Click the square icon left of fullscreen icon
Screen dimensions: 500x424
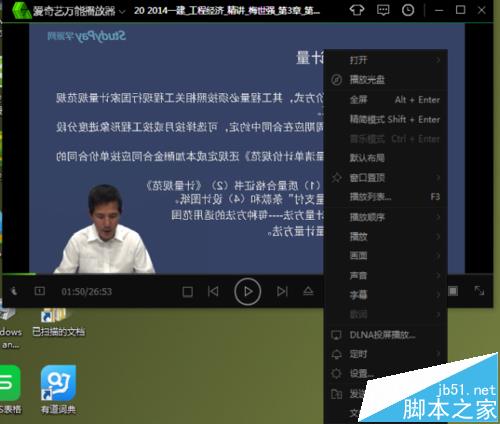[453, 291]
